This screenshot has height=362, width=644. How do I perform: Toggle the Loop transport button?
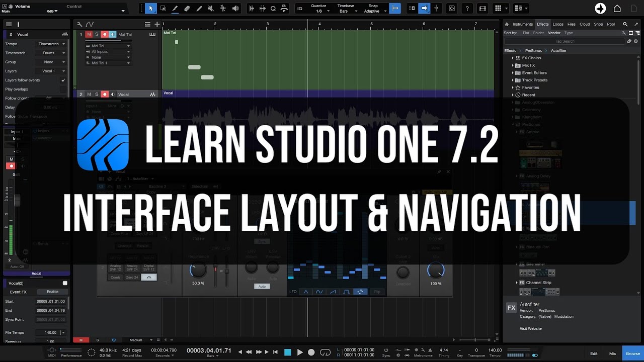point(326,352)
